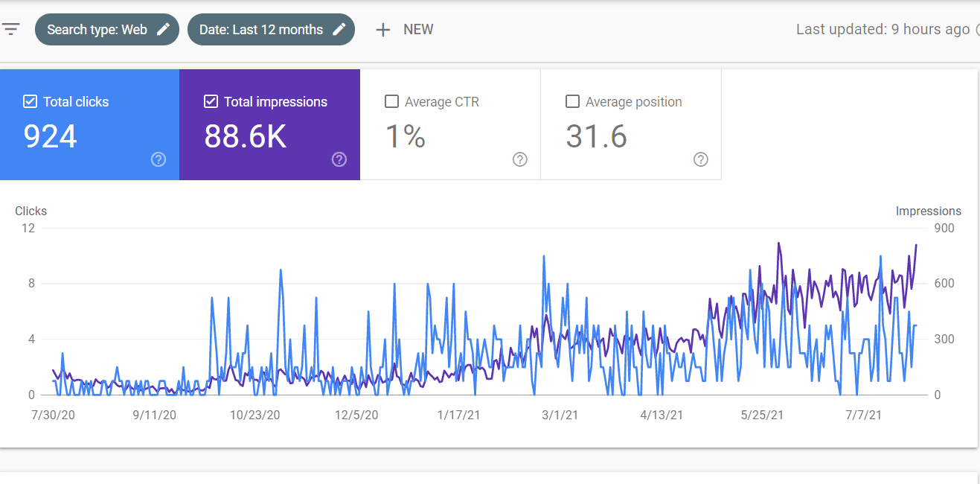Click the plus icon beside NEW
The height and width of the screenshot is (484, 980).
(383, 30)
